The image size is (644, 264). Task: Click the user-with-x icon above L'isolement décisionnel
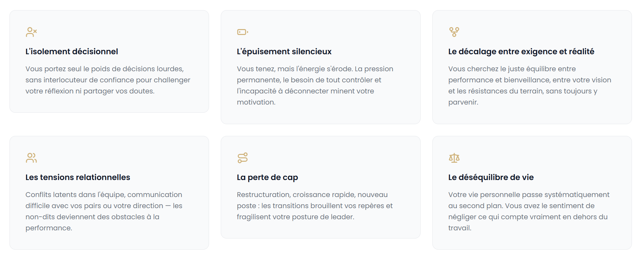tap(31, 32)
